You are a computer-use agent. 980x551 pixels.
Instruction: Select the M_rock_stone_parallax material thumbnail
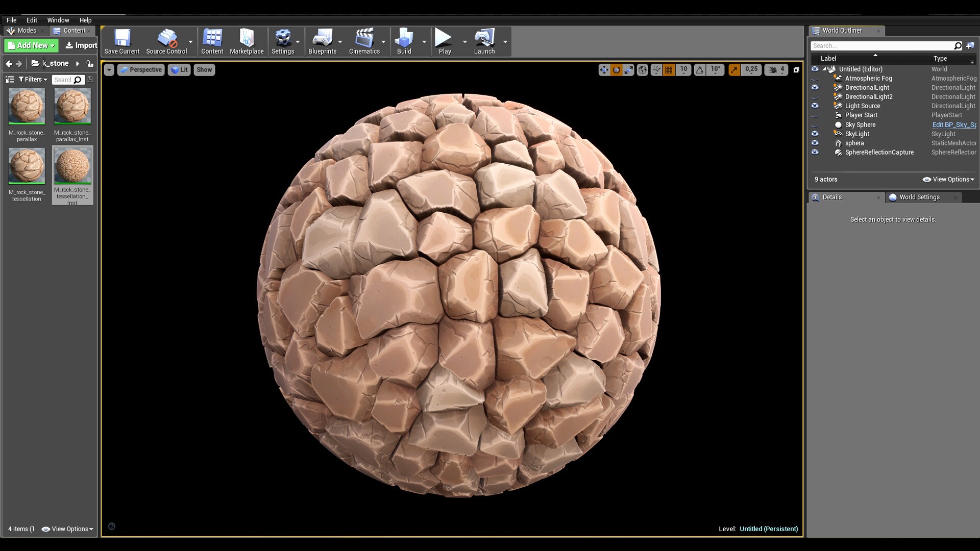[x=27, y=107]
